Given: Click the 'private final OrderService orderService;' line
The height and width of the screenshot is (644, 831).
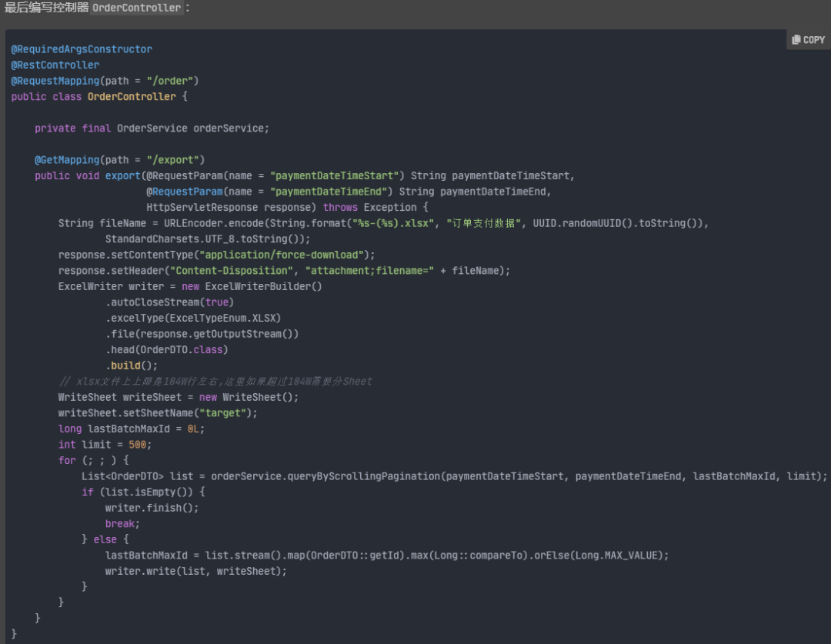Looking at the screenshot, I should pos(152,128).
